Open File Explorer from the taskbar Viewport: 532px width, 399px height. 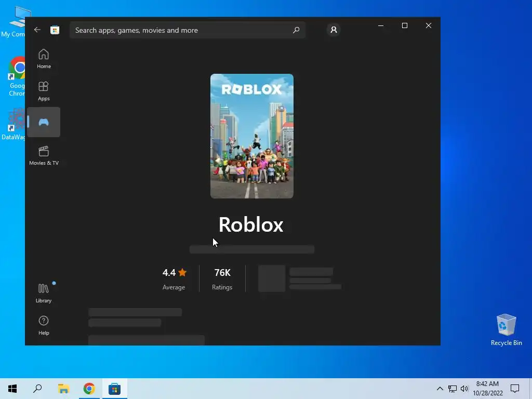pos(63,389)
